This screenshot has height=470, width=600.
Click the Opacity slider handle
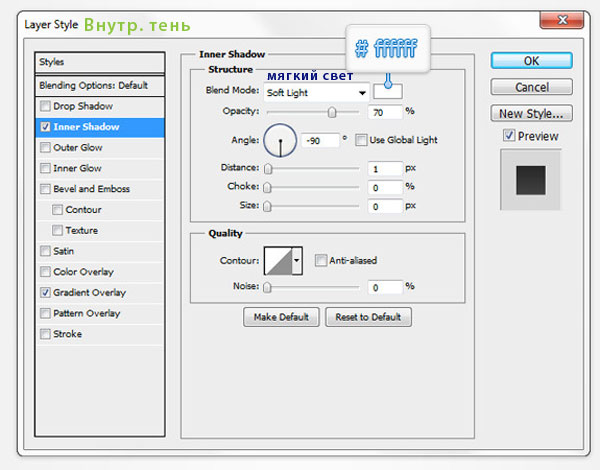331,112
